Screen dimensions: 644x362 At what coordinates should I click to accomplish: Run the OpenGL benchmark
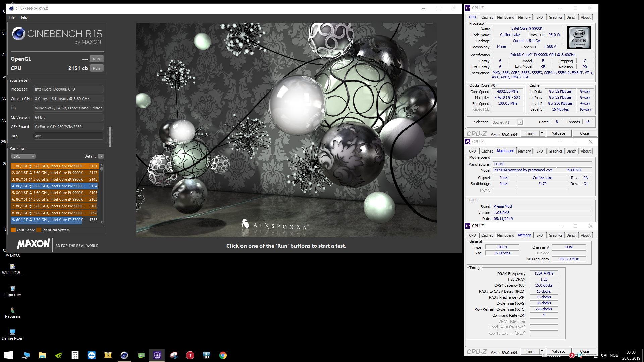pos(96,59)
